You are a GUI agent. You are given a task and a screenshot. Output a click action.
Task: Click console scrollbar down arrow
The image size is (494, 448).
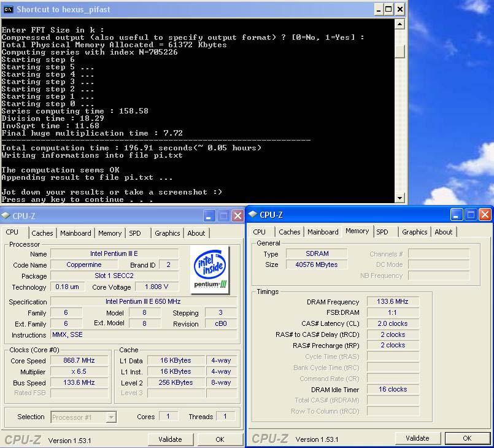point(399,198)
